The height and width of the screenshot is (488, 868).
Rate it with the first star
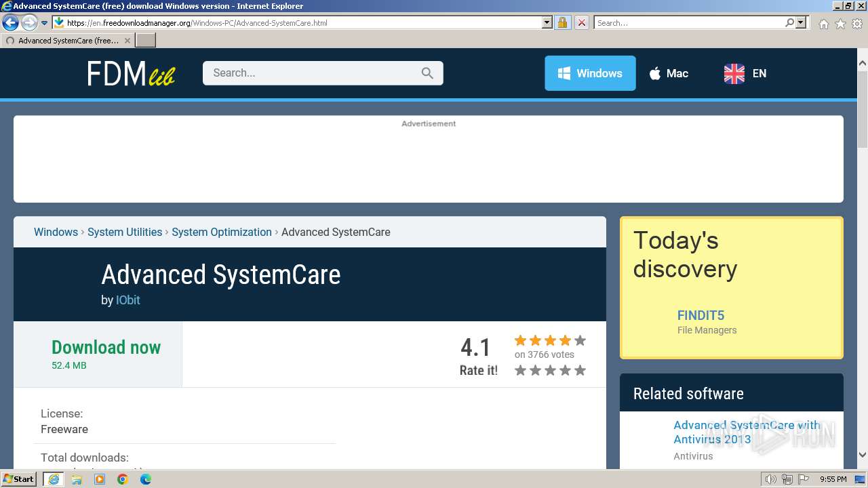(x=520, y=370)
